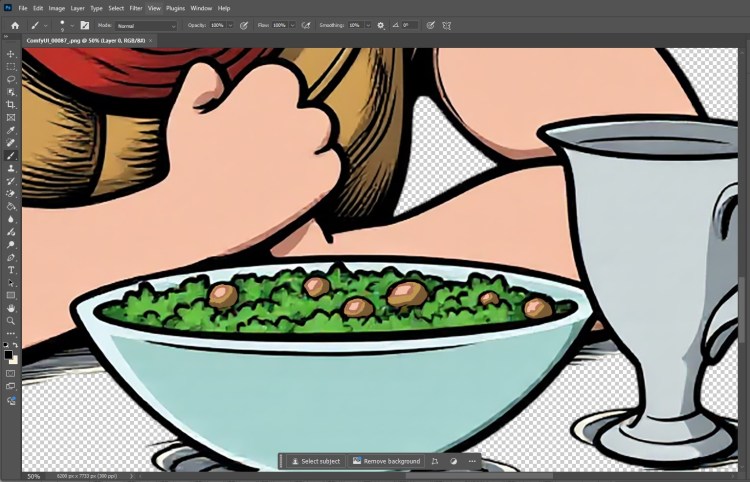Select the Hand tool
The width and height of the screenshot is (750, 482).
pyautogui.click(x=11, y=308)
